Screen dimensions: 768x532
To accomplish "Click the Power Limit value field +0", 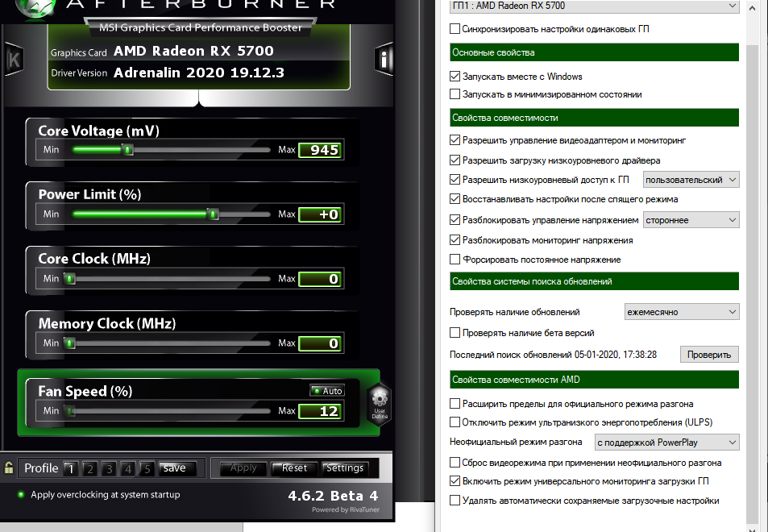I will [320, 214].
